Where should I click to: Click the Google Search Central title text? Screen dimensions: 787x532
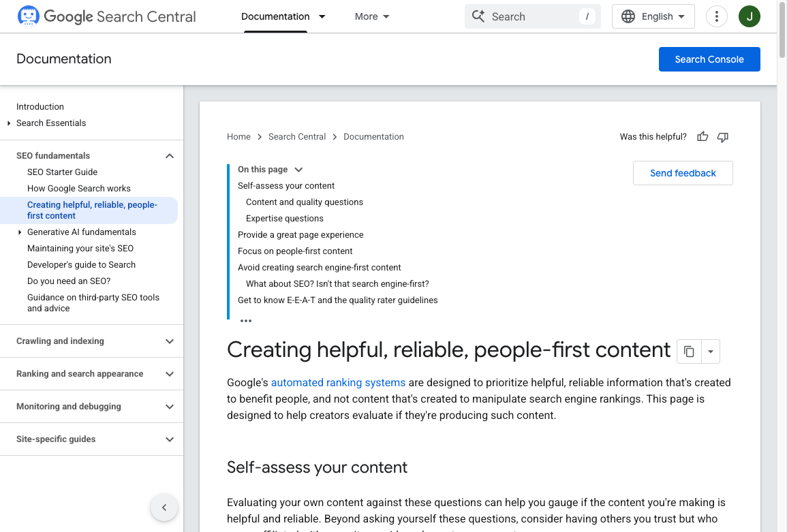click(120, 16)
